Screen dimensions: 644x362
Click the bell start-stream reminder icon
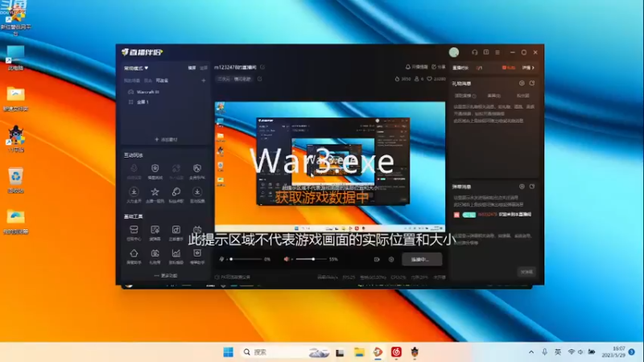[x=408, y=67]
